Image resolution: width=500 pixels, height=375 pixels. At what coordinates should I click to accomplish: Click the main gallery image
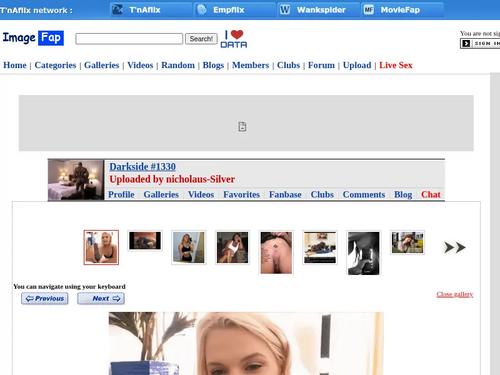(246, 343)
